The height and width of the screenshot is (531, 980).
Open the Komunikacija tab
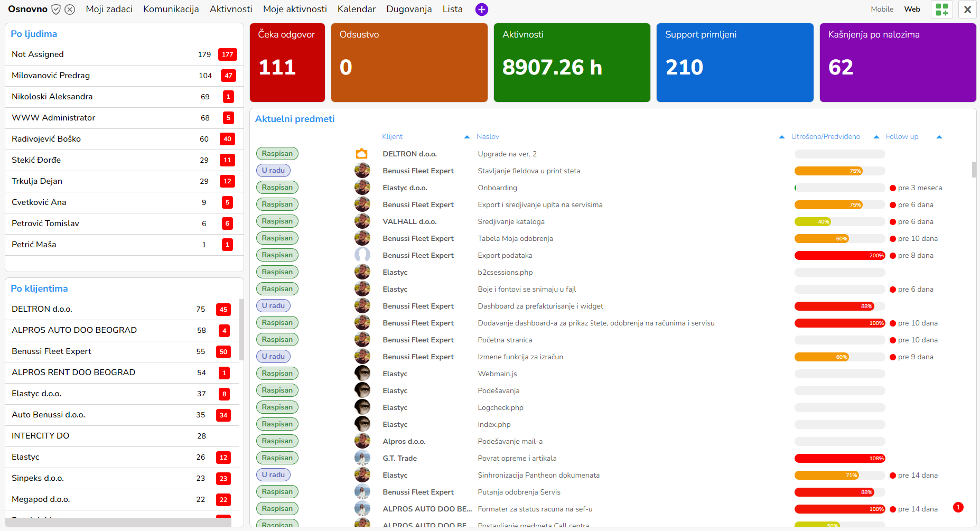171,10
